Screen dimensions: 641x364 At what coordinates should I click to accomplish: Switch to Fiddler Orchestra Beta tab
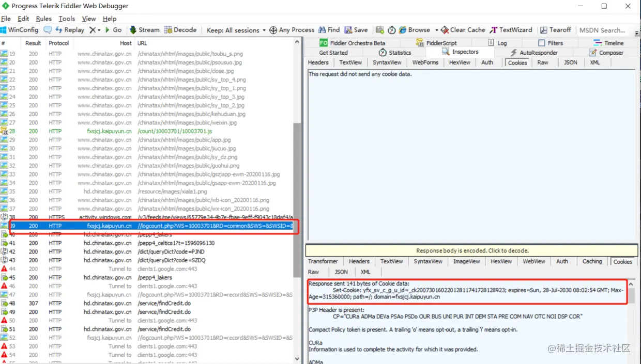tap(352, 43)
